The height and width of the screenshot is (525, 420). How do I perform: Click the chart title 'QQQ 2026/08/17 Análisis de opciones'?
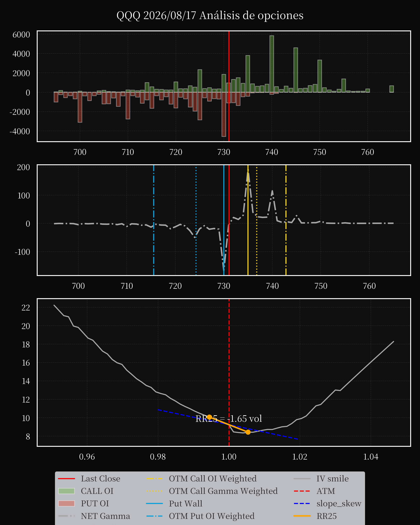[210, 16]
